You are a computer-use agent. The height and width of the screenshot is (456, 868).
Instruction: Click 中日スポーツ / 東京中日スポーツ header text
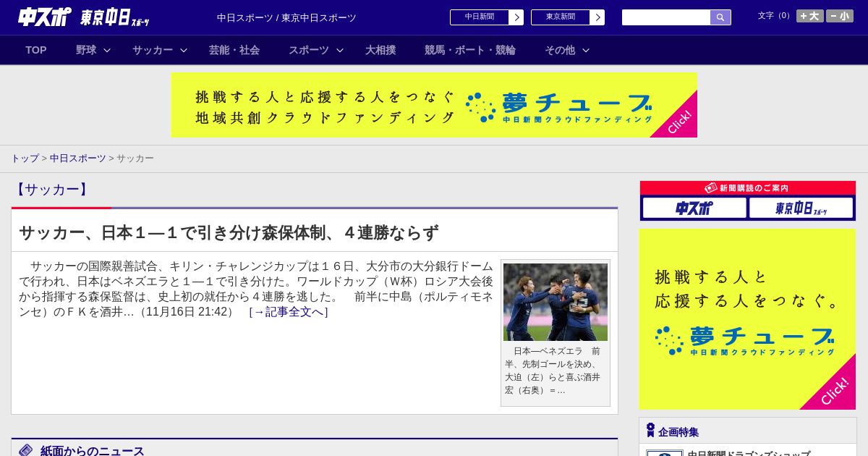(286, 18)
